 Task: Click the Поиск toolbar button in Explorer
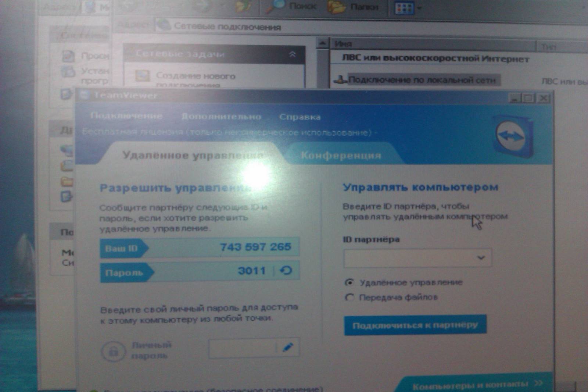pyautogui.click(x=291, y=7)
